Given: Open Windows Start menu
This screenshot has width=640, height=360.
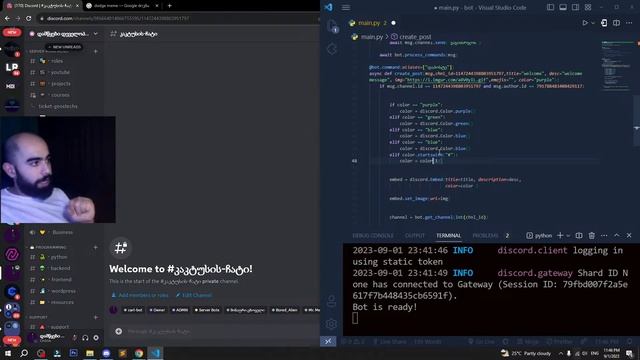Looking at the screenshot, I should point(8,353).
